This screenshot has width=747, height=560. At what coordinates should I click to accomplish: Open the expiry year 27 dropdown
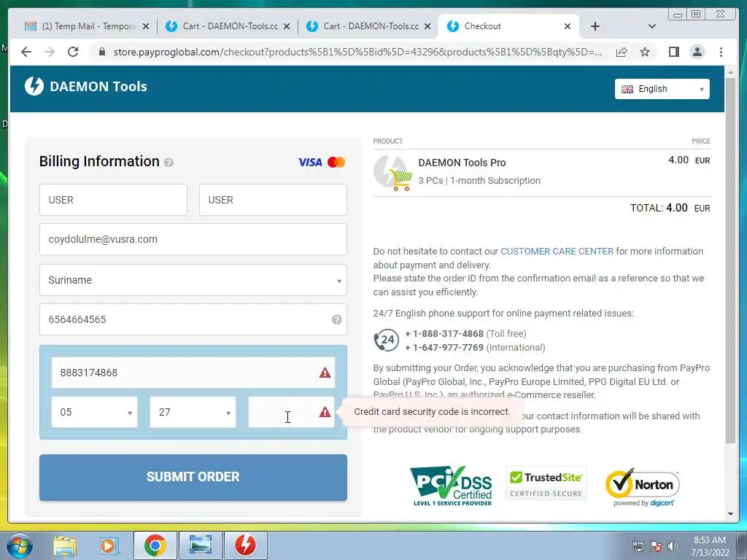[193, 412]
